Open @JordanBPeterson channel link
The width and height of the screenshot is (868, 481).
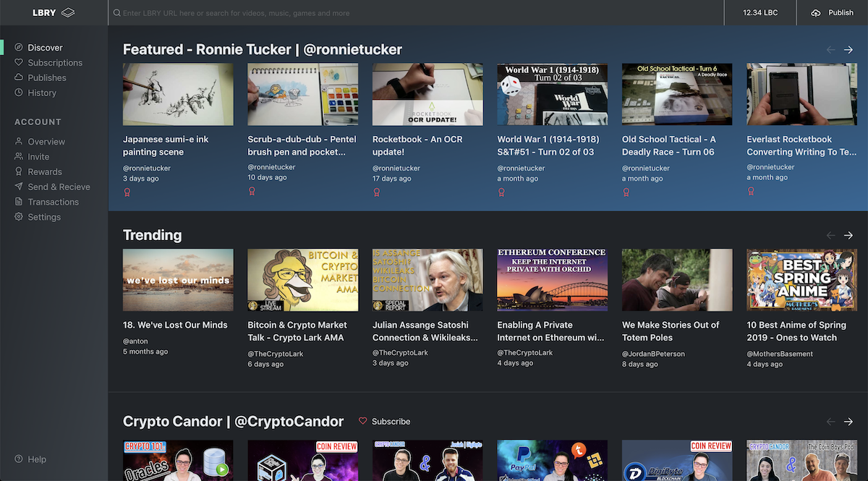[x=653, y=354]
